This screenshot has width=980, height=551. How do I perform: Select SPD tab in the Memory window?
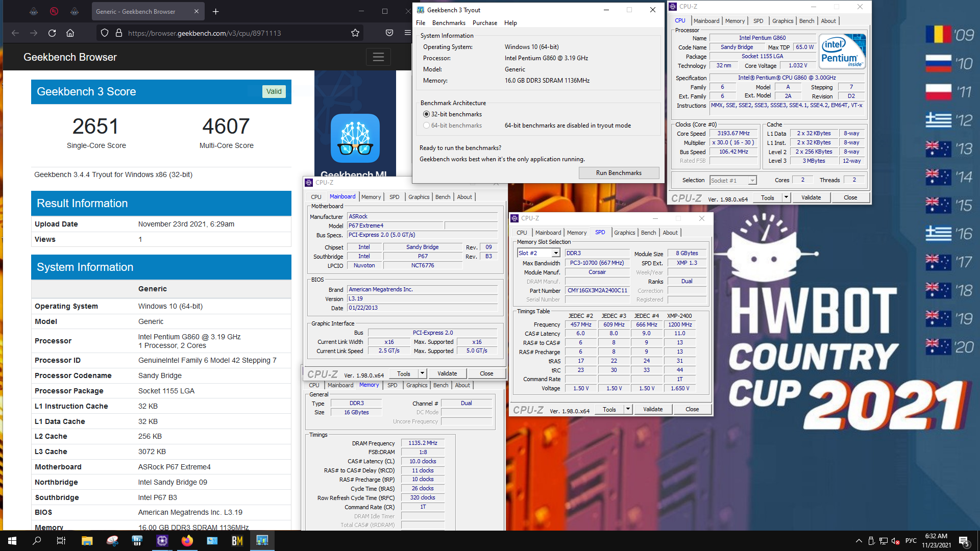[392, 385]
